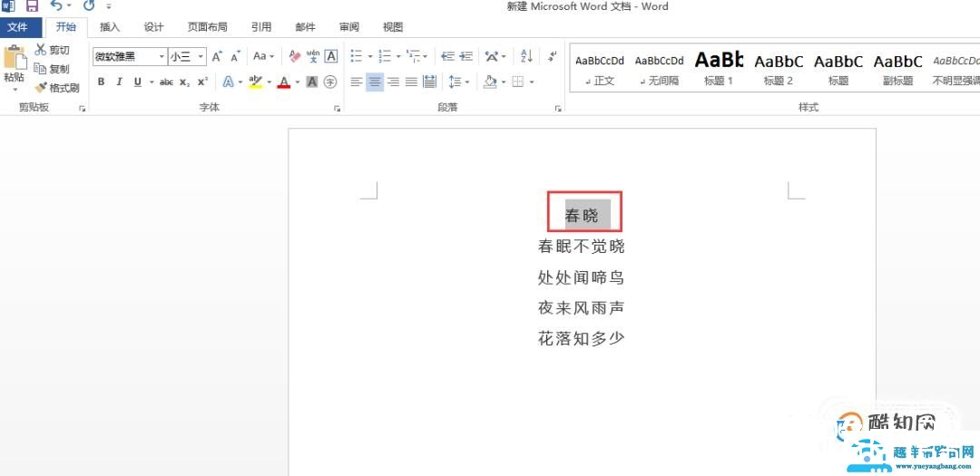Apply 标题 1 style
This screenshot has height=476, width=980.
click(x=719, y=69)
